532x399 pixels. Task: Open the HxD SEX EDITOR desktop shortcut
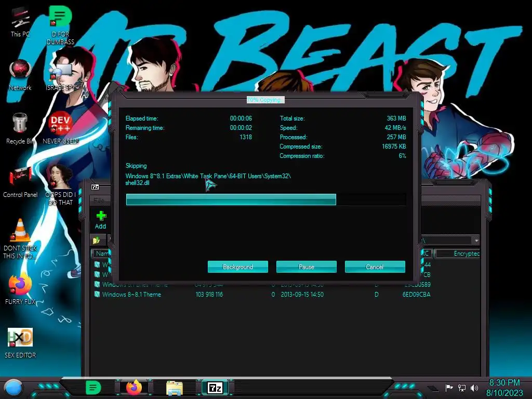click(20, 343)
